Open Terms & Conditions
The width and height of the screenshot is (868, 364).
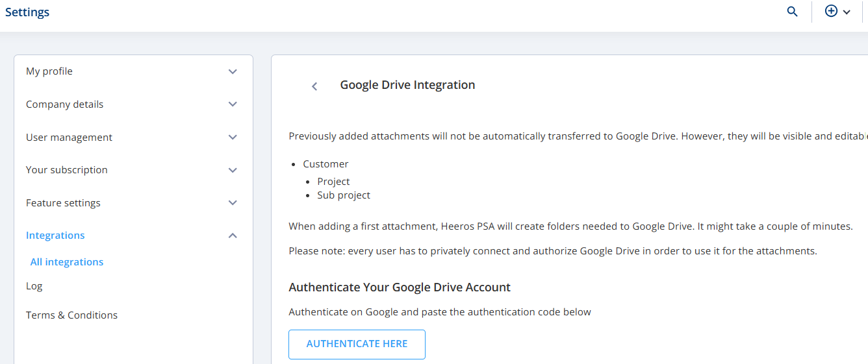[x=71, y=315]
